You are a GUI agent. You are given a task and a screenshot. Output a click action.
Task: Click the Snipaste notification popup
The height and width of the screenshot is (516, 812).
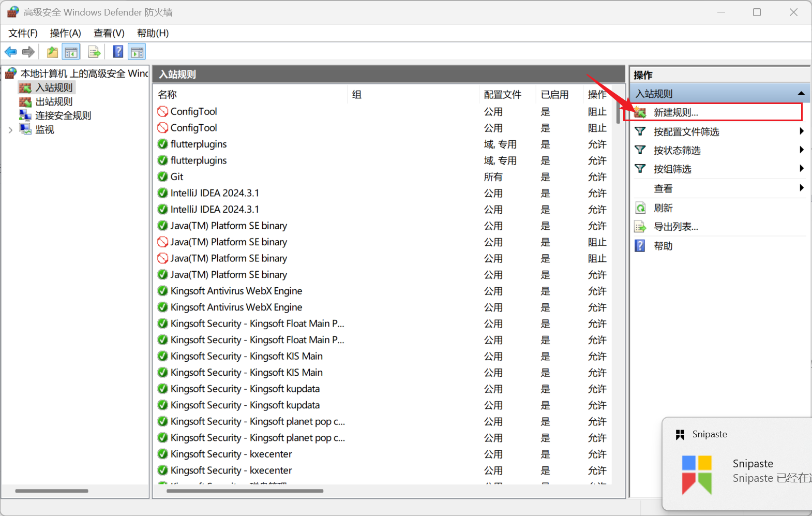(x=737, y=464)
